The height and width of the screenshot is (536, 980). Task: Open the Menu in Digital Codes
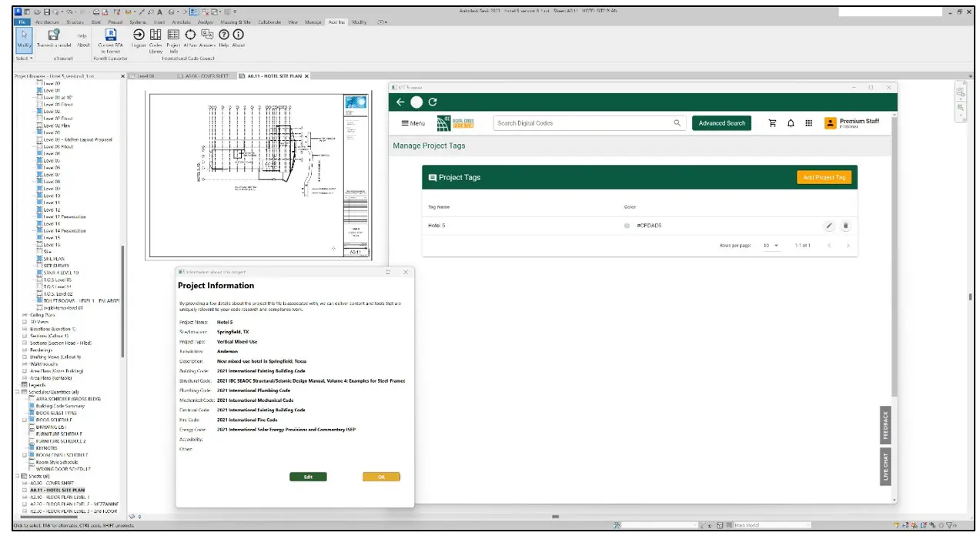[413, 123]
